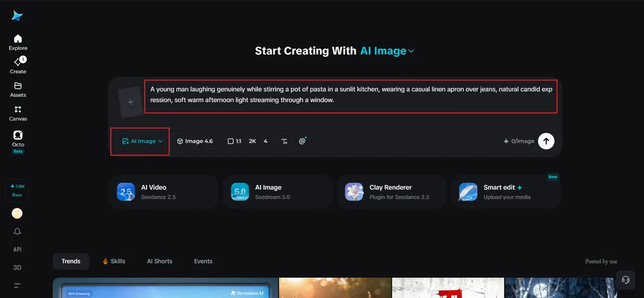Open the sunset field thumbnail
Image resolution: width=644 pixels, height=298 pixels.
[335, 288]
